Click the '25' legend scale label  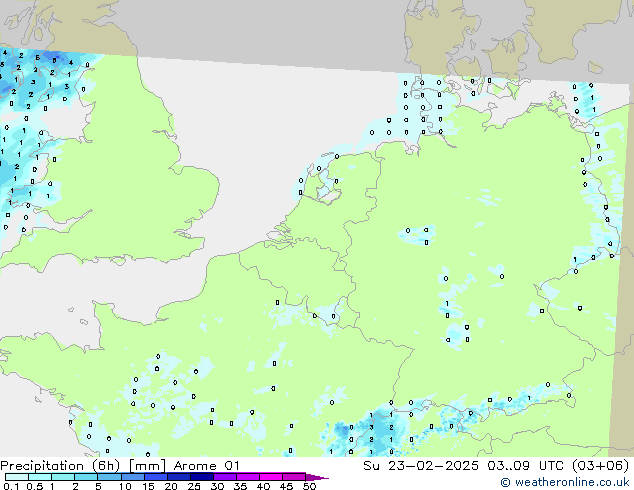pos(194,486)
